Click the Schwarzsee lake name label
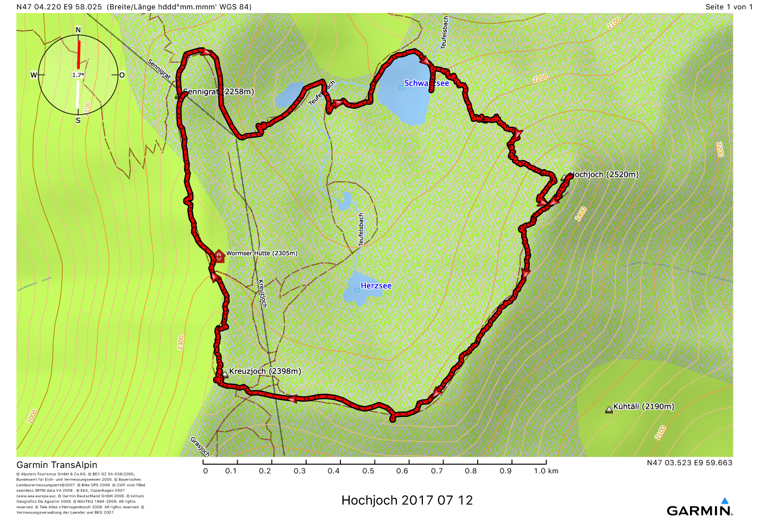The height and width of the screenshot is (532, 760). point(426,83)
